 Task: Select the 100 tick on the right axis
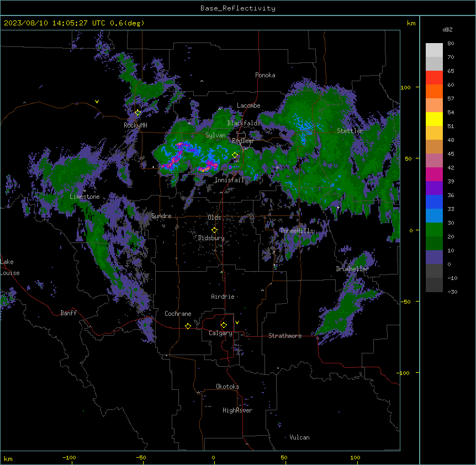pos(405,87)
